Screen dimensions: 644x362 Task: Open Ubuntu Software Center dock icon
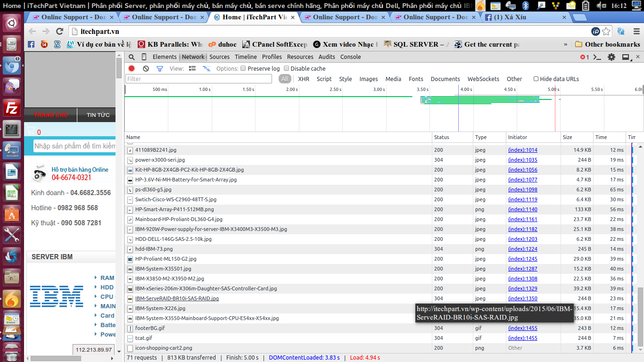tap(12, 214)
